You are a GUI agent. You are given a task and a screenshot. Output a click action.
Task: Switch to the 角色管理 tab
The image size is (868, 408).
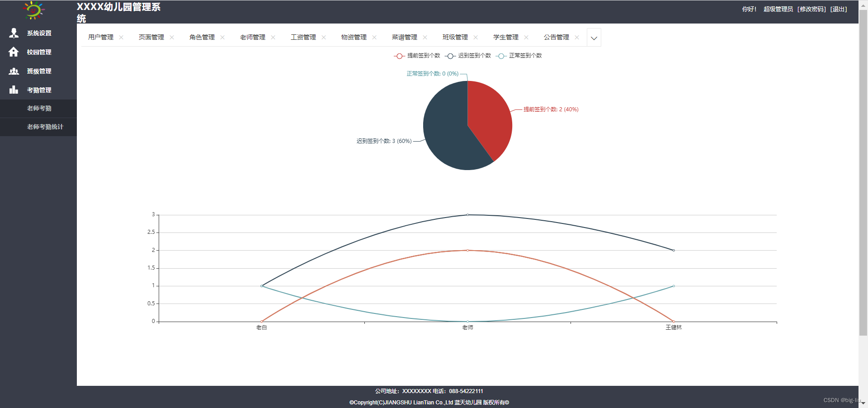(x=202, y=37)
